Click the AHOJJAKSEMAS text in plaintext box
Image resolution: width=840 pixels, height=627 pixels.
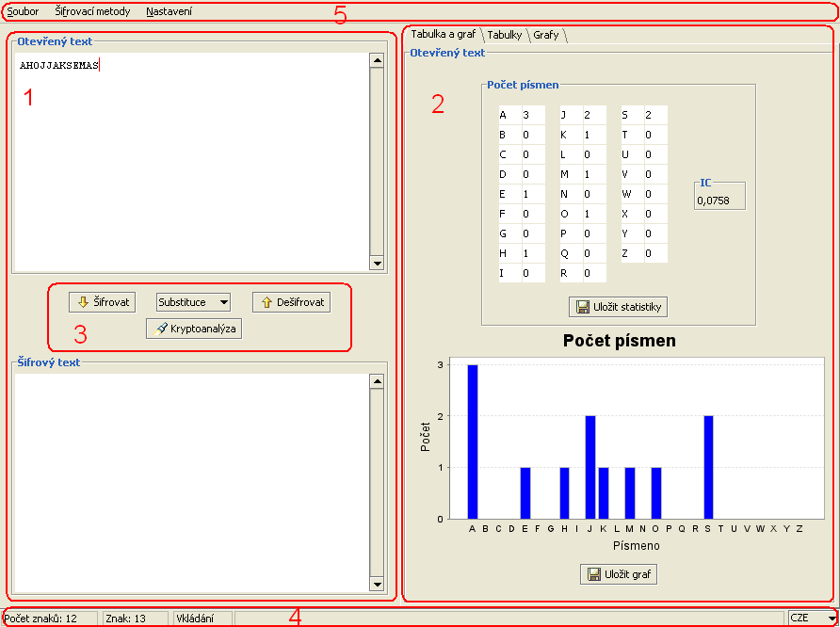pyautogui.click(x=59, y=65)
